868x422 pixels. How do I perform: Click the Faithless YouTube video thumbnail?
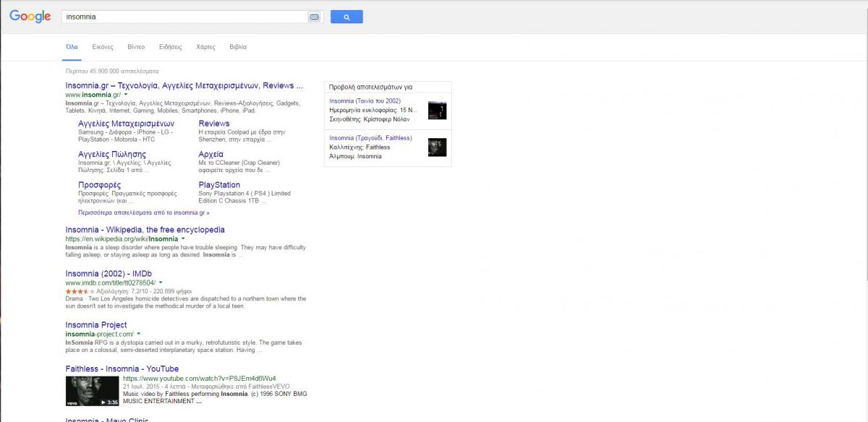[93, 391]
